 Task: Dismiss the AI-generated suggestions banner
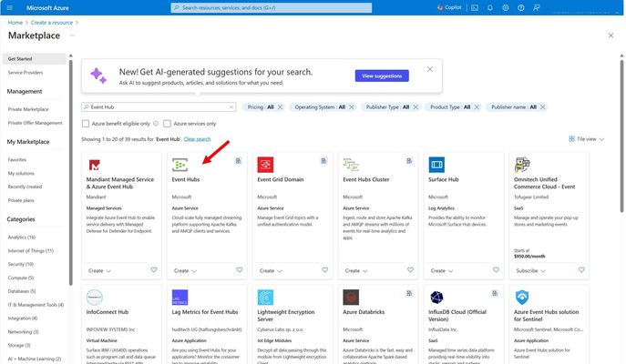pos(430,69)
